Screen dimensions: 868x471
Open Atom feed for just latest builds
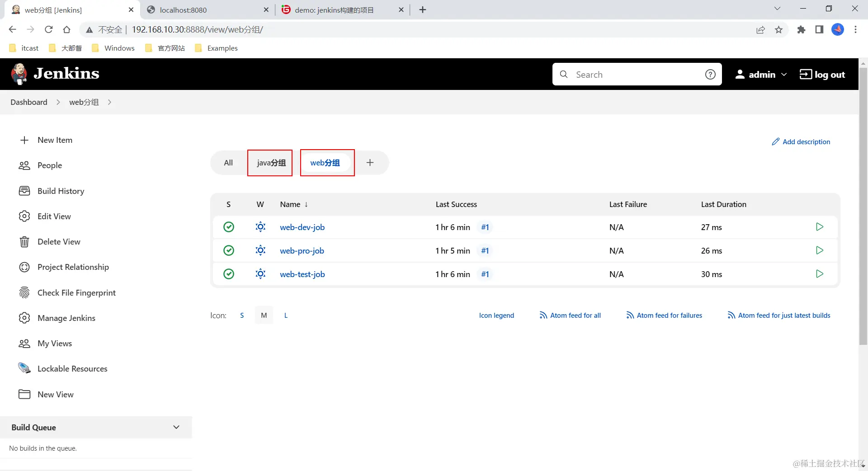[779, 316]
